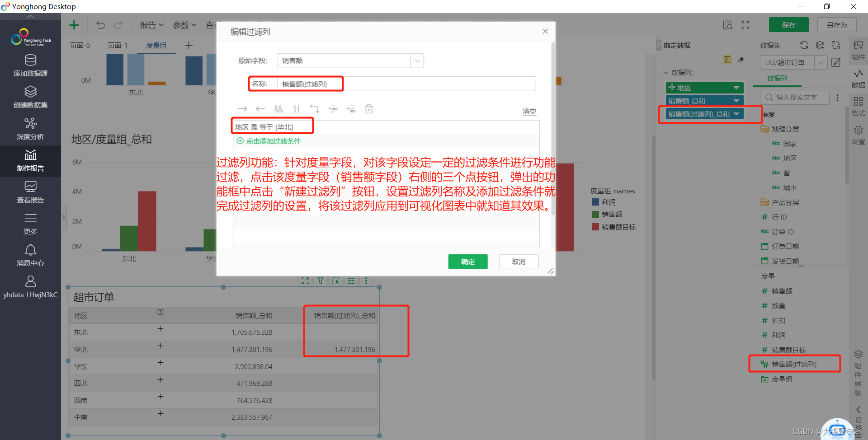This screenshot has width=868, height=440.
Task: Open the 深度分析 sidebar item
Action: pyautogui.click(x=30, y=129)
